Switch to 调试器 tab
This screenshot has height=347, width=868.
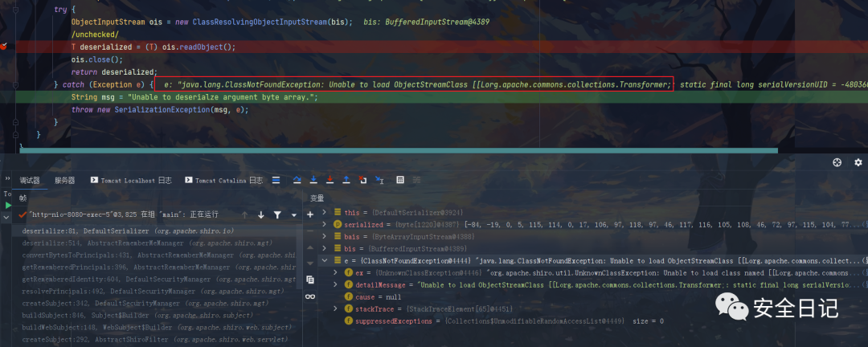pyautogui.click(x=30, y=181)
